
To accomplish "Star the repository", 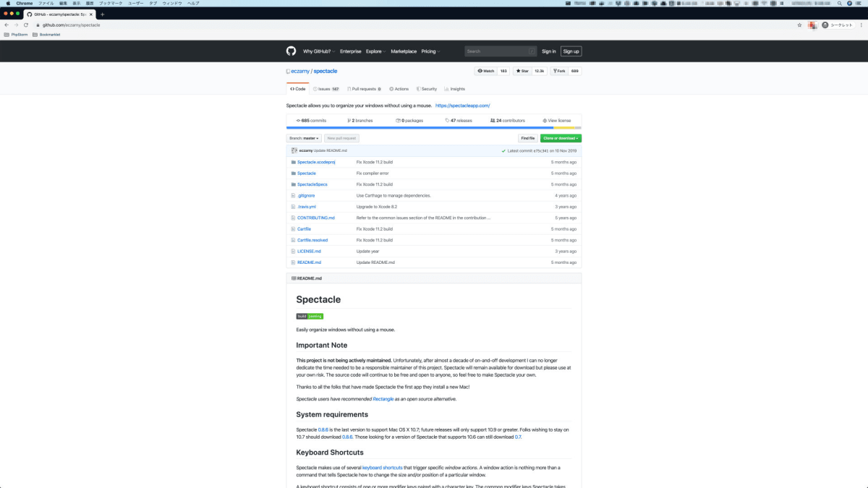I will (x=522, y=71).
